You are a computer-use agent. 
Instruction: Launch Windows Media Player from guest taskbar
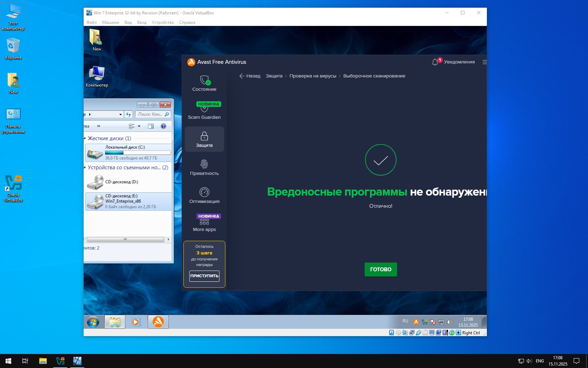point(136,322)
